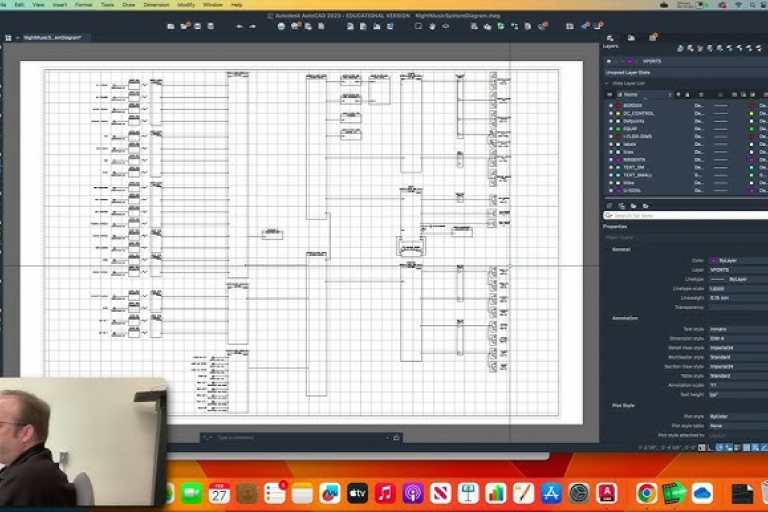
Task: Open Reminders with badge in Dock
Action: (275, 493)
